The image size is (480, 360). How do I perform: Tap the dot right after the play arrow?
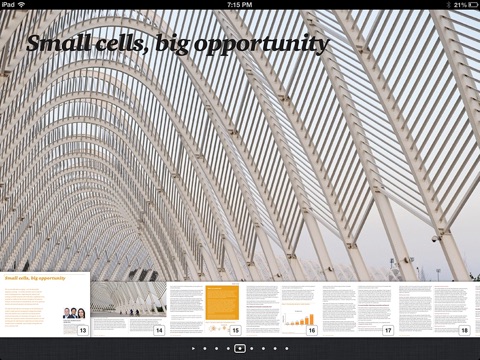(x=205, y=349)
